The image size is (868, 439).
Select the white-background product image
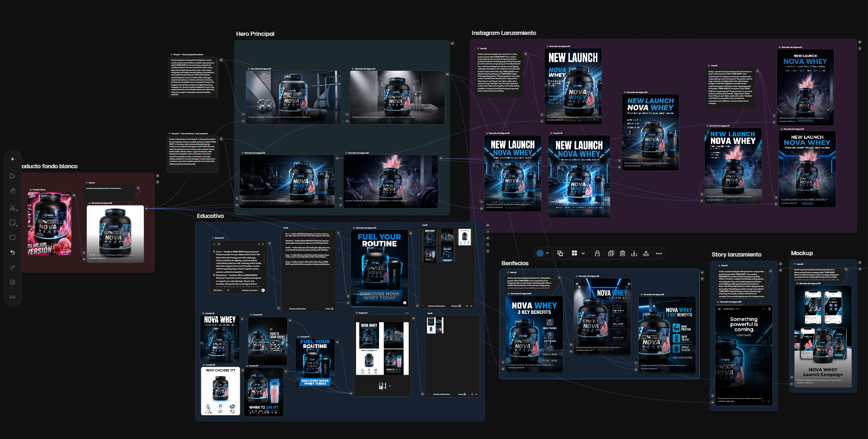115,234
